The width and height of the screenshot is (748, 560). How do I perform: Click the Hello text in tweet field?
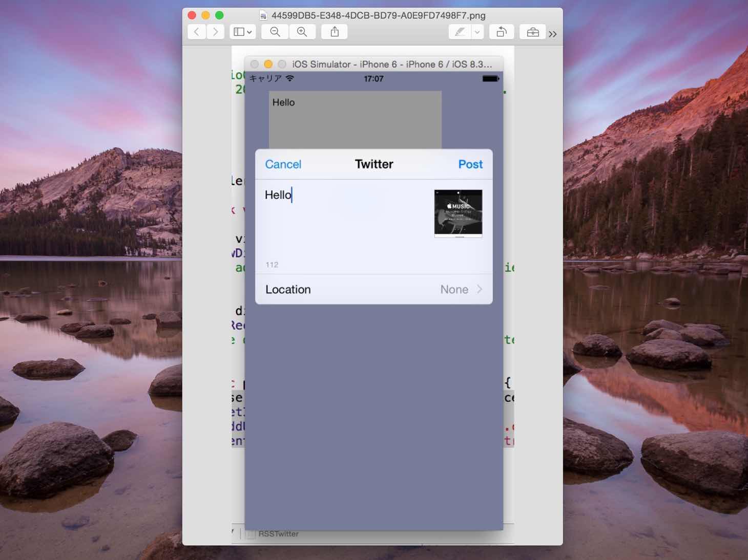[278, 195]
